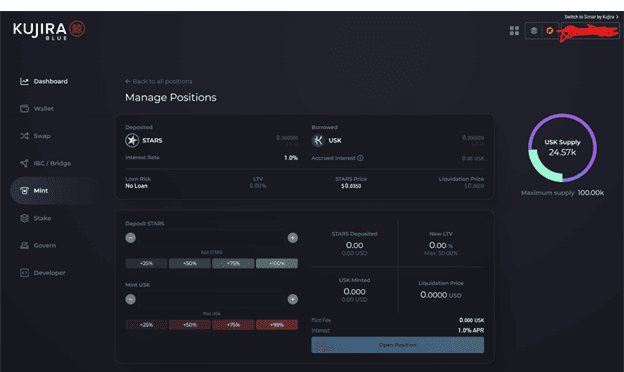Show Accrued Interest info tooltip icon
Image resolution: width=624 pixels, height=372 pixels.
(x=360, y=158)
